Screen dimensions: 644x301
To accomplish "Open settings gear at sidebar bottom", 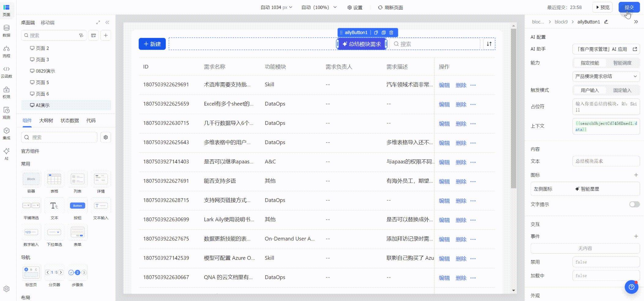I will (6, 289).
